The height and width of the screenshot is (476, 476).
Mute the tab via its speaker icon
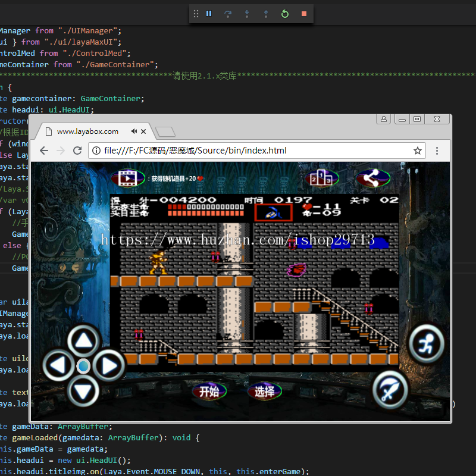[134, 131]
